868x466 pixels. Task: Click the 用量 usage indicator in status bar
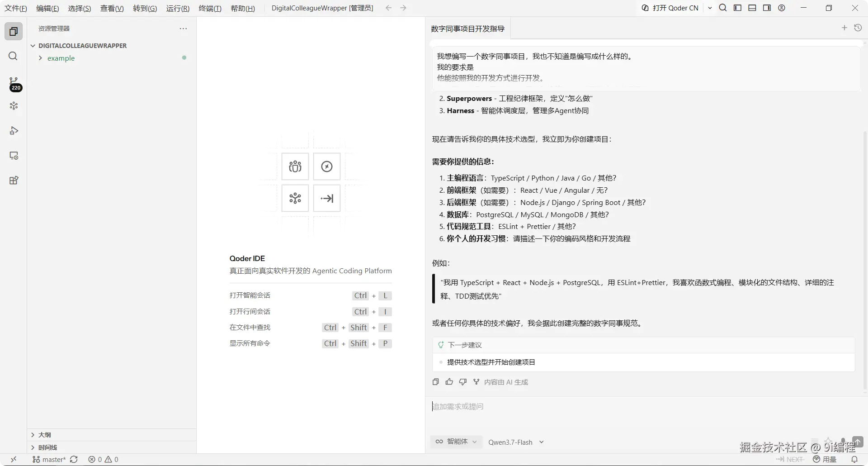click(825, 460)
